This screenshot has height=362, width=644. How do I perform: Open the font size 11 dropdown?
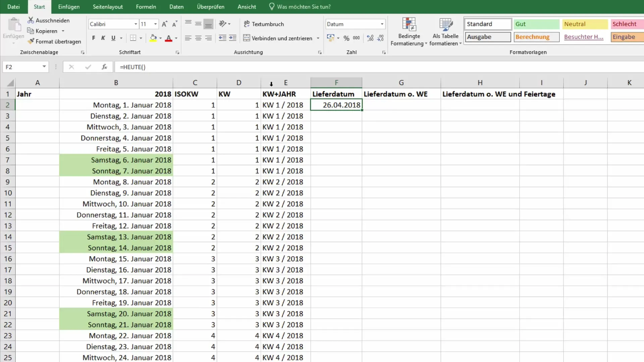(155, 24)
